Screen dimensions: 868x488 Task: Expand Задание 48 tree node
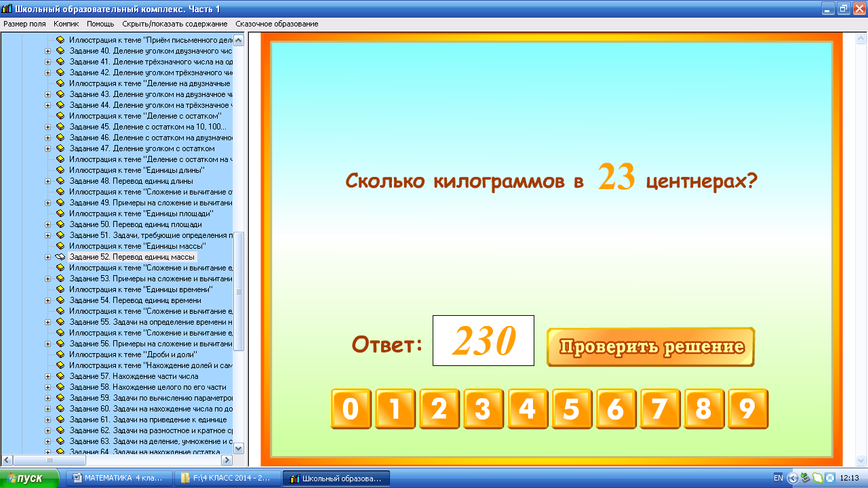[x=48, y=181]
